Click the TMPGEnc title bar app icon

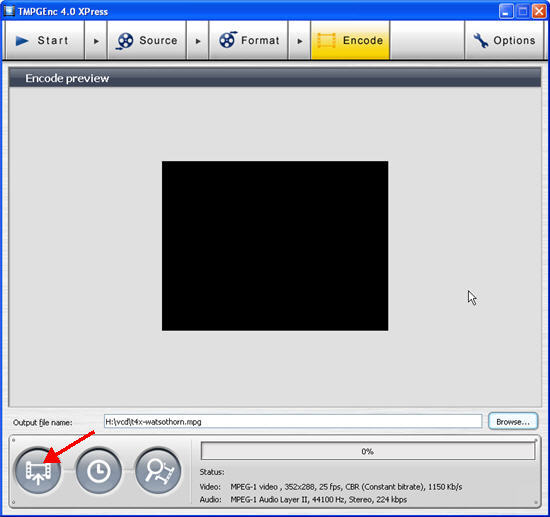9,11
